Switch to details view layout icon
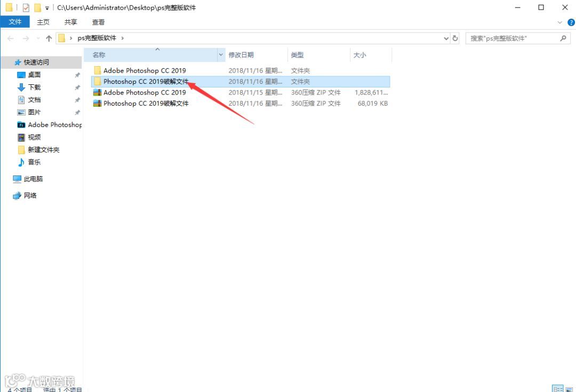The width and height of the screenshot is (576, 392). [x=558, y=389]
